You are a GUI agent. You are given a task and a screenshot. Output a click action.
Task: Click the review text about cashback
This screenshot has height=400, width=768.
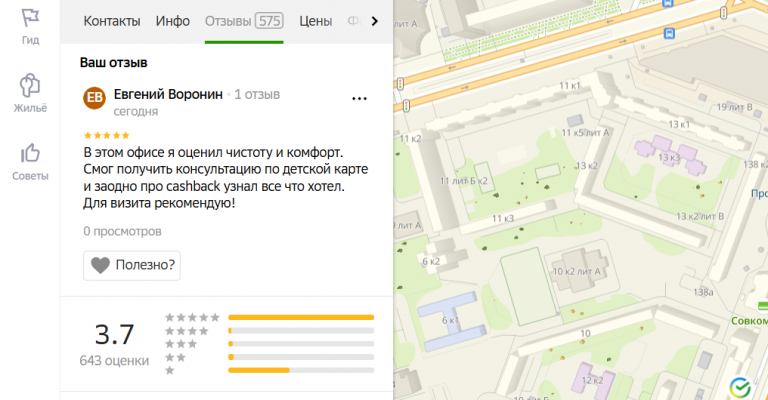[225, 178]
